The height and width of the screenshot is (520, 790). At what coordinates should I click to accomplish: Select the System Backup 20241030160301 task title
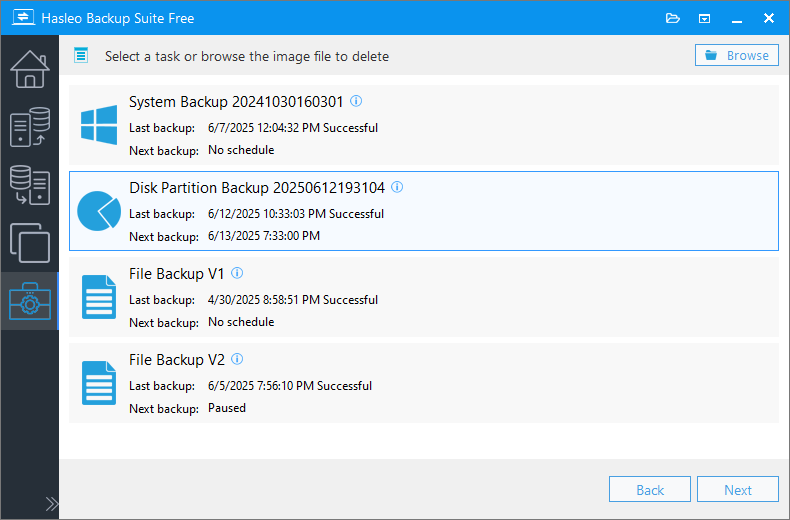236,102
